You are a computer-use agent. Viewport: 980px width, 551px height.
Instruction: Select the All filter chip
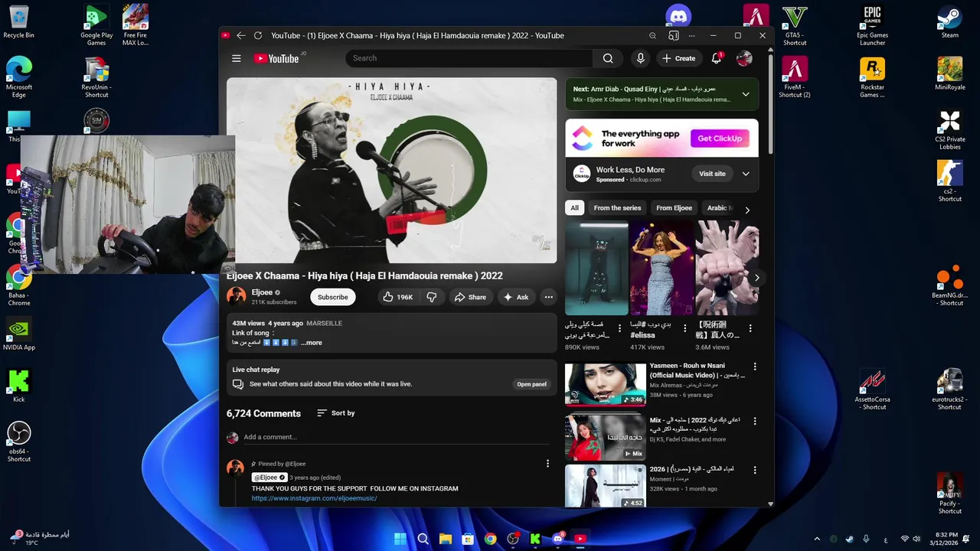point(574,208)
